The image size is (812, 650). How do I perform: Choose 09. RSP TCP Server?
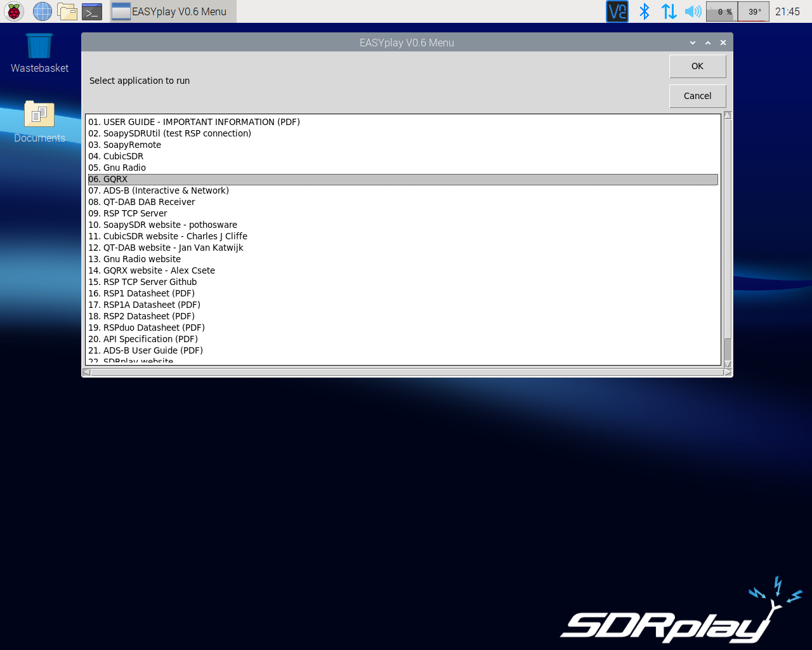403,213
